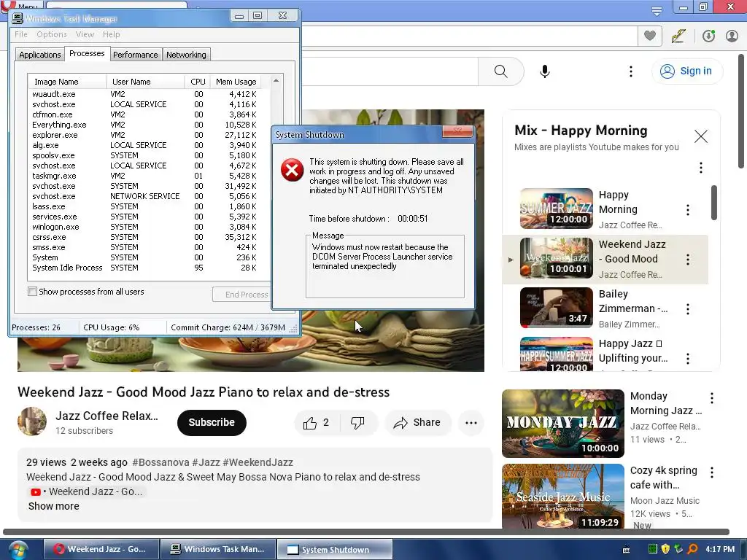Play the Bailey Zimmerman 3:47 thumbnail
The width and height of the screenshot is (747, 560).
(x=557, y=308)
